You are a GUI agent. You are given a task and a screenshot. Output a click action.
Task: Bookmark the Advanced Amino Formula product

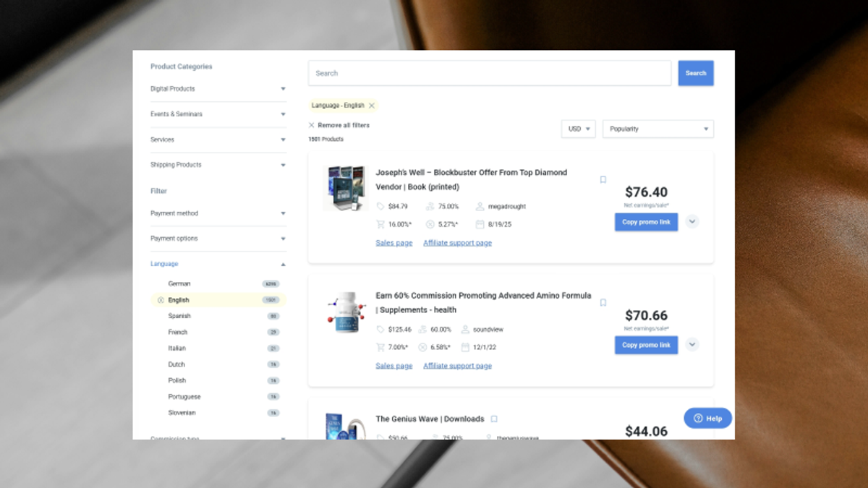pos(603,303)
